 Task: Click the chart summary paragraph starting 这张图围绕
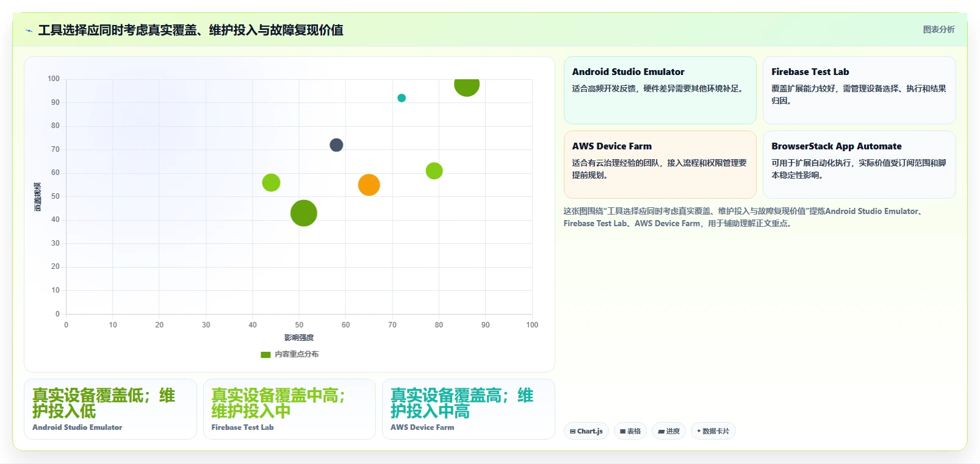pos(743,217)
